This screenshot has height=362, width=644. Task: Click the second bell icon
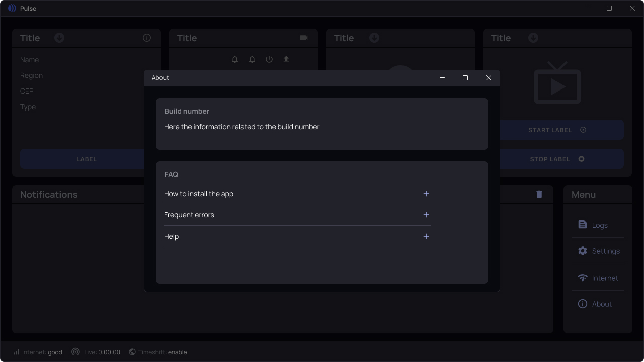(252, 59)
